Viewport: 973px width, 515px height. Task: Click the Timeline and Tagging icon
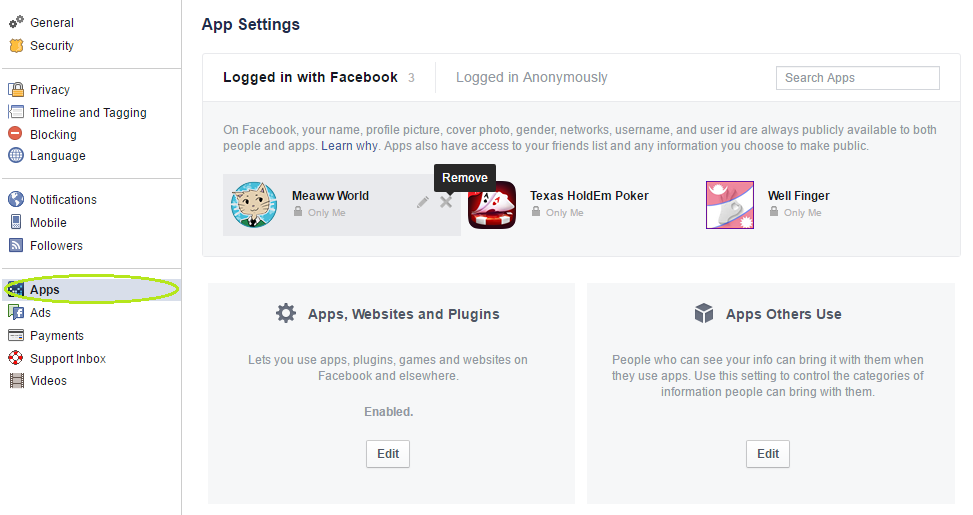click(16, 112)
